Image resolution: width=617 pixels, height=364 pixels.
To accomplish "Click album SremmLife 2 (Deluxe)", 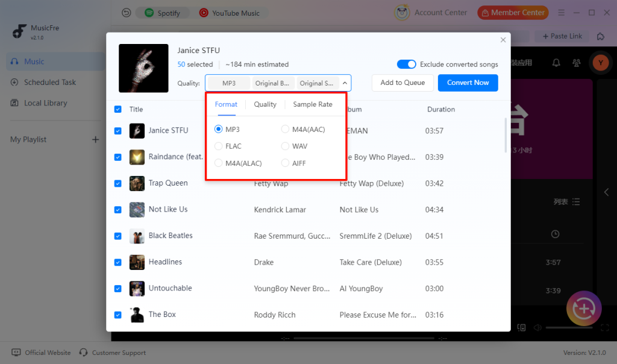I will [375, 236].
